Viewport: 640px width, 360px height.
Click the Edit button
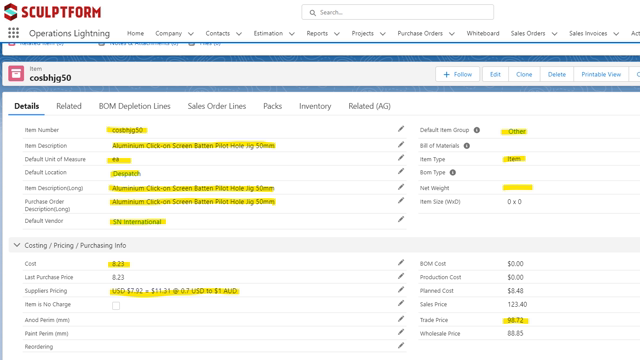pyautogui.click(x=495, y=74)
